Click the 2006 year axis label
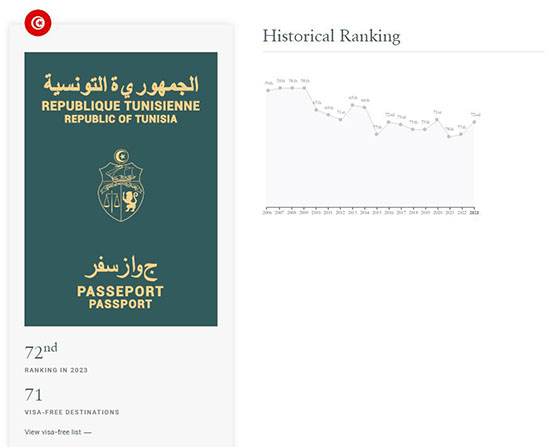 coord(267,213)
